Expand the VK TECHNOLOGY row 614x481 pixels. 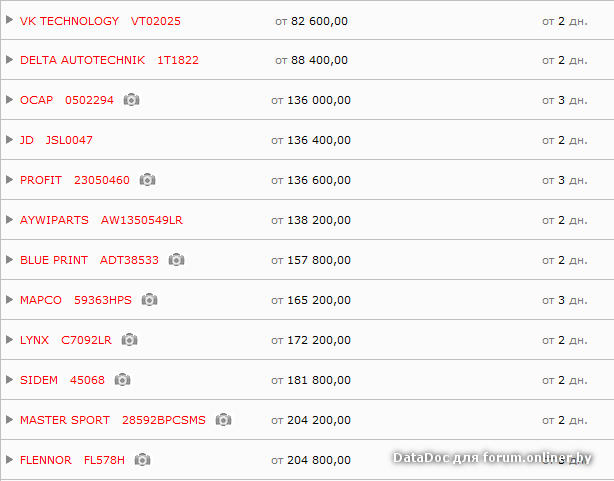click(x=10, y=20)
